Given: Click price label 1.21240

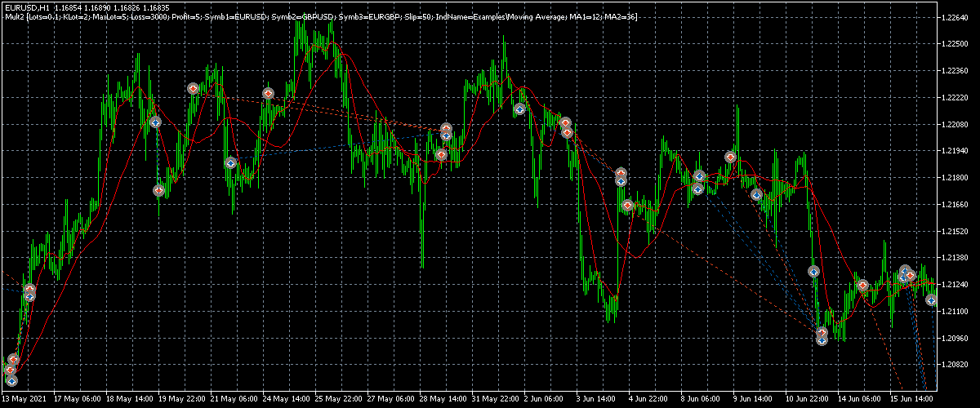Looking at the screenshot, I should (955, 285).
